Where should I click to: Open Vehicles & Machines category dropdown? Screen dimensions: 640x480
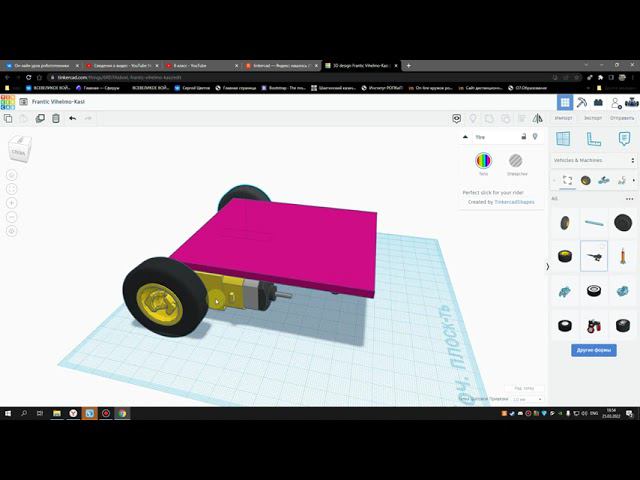pyautogui.click(x=594, y=160)
